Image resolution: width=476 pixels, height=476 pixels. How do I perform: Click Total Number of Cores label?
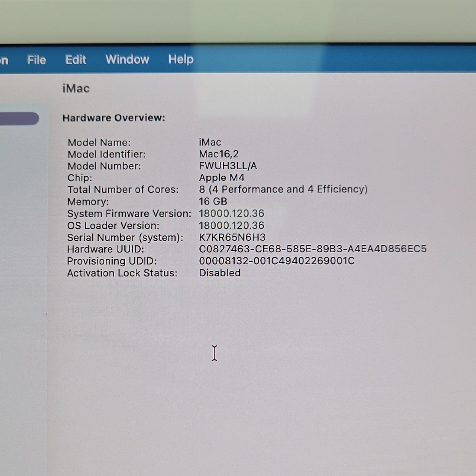tap(123, 190)
